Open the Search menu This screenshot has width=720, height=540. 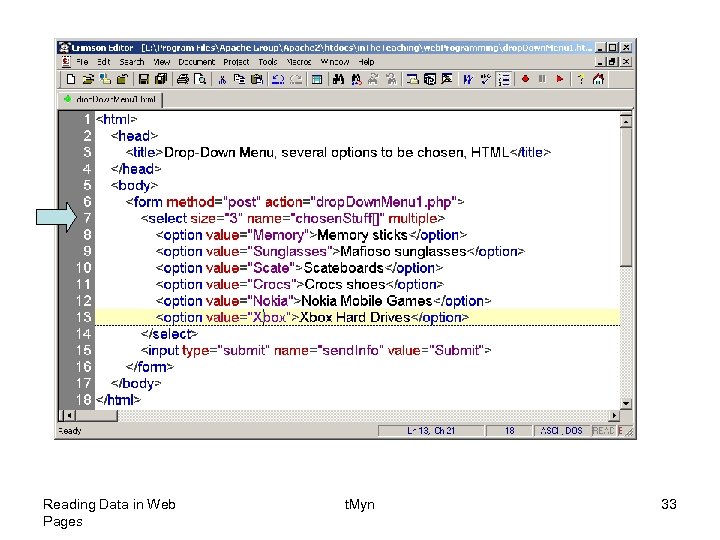(132, 62)
